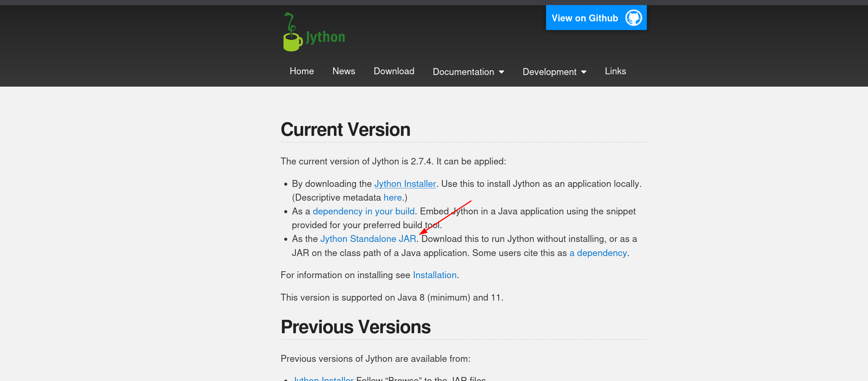Go to the Home page
Screen dimensions: 868x381
(302, 71)
